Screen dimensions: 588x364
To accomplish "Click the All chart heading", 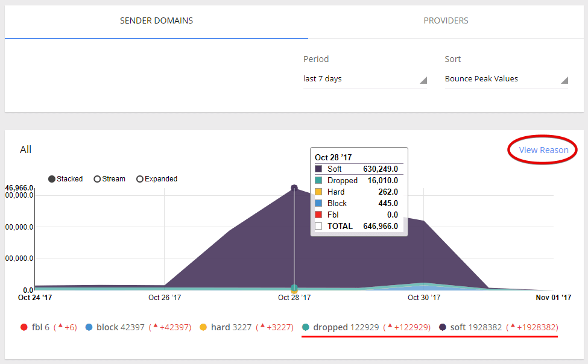I will [25, 150].
